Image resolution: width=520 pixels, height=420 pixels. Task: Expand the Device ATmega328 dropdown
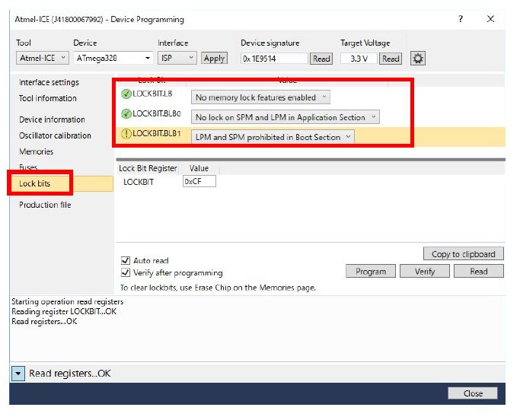click(x=113, y=58)
